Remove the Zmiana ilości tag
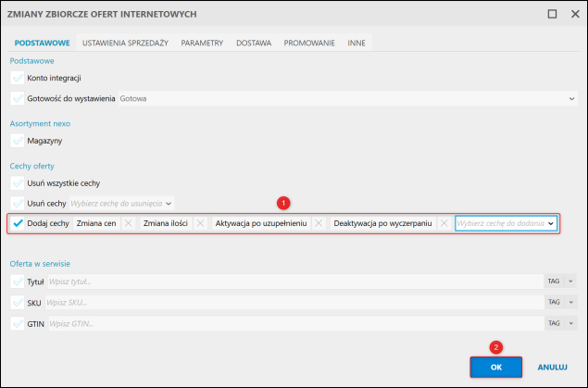 coord(200,223)
